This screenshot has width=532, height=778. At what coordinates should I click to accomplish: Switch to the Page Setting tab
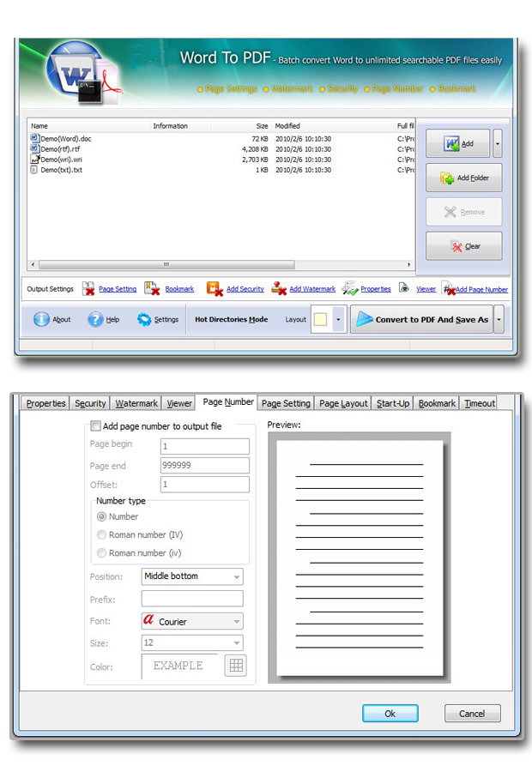point(286,403)
